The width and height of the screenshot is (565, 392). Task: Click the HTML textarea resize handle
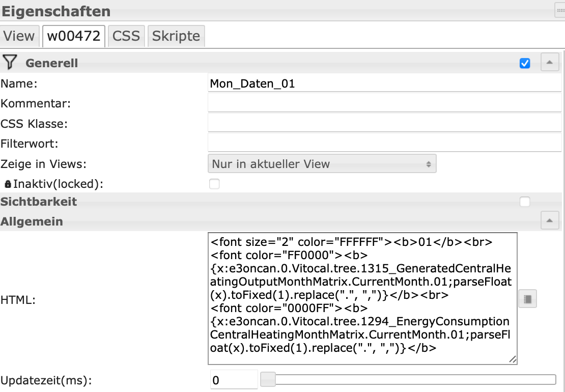[513, 359]
